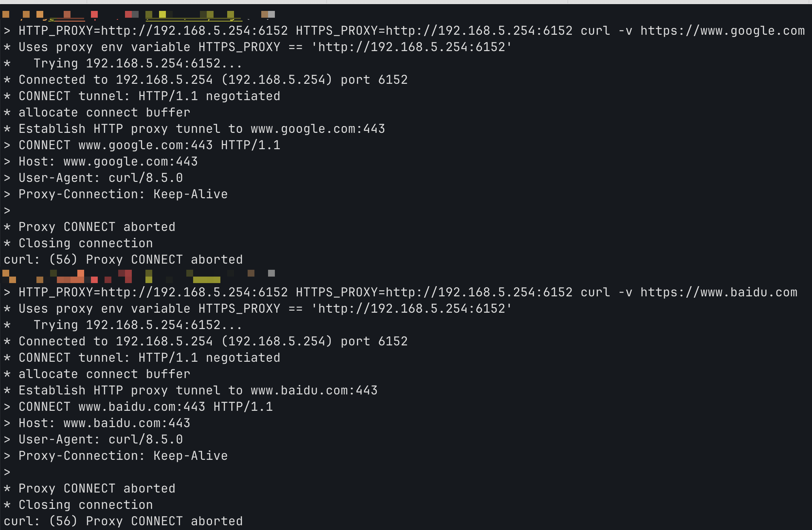
Task: Click the quoted proxy URL below the google command
Action: click(411, 47)
